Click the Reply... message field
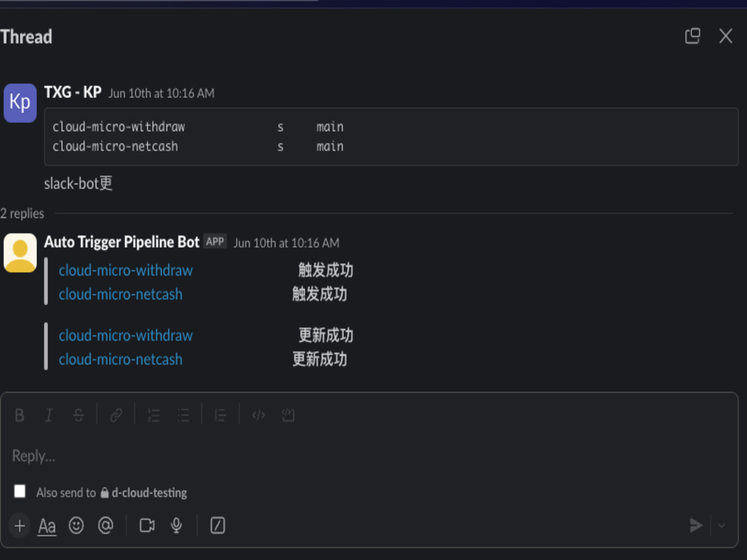 [x=370, y=456]
